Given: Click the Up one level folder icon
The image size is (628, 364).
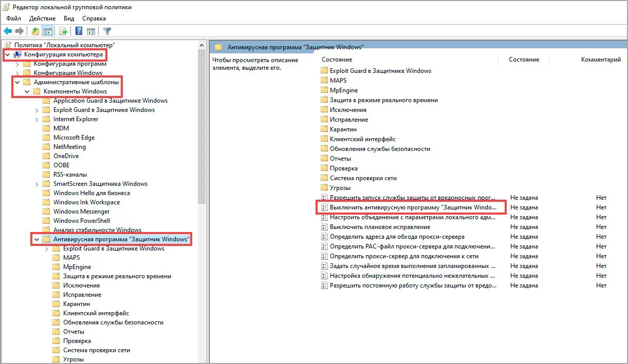Looking at the screenshot, I should [35, 31].
